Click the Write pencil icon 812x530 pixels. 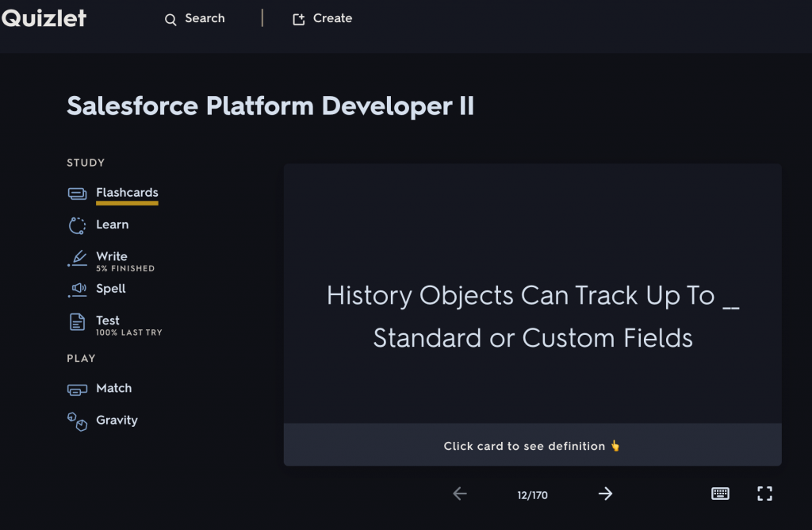77,258
